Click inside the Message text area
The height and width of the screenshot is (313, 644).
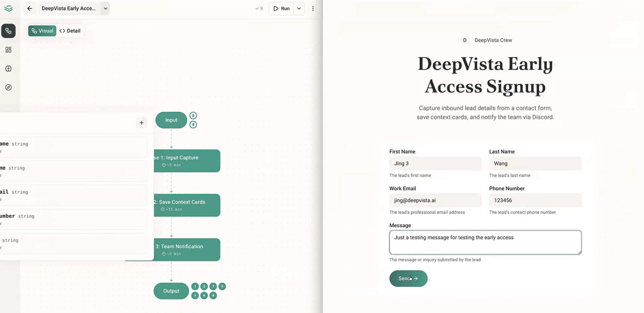(x=485, y=242)
